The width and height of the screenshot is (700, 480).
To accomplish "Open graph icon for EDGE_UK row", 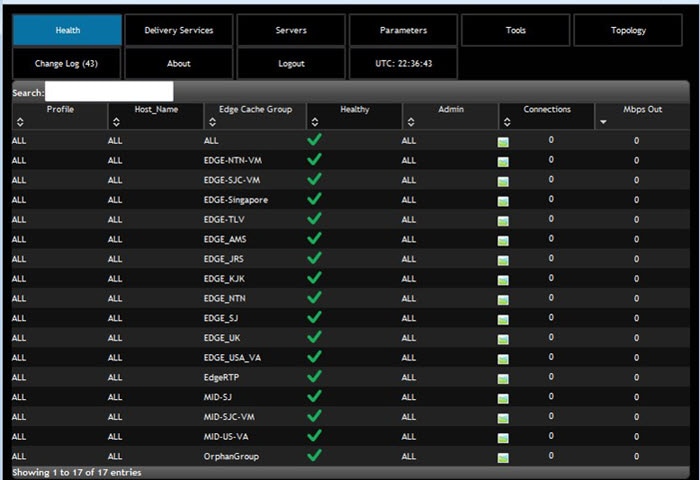I will 503,339.
